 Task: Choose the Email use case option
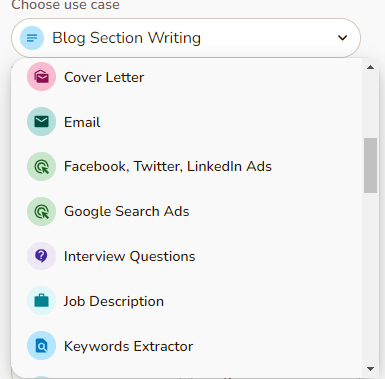click(x=187, y=122)
